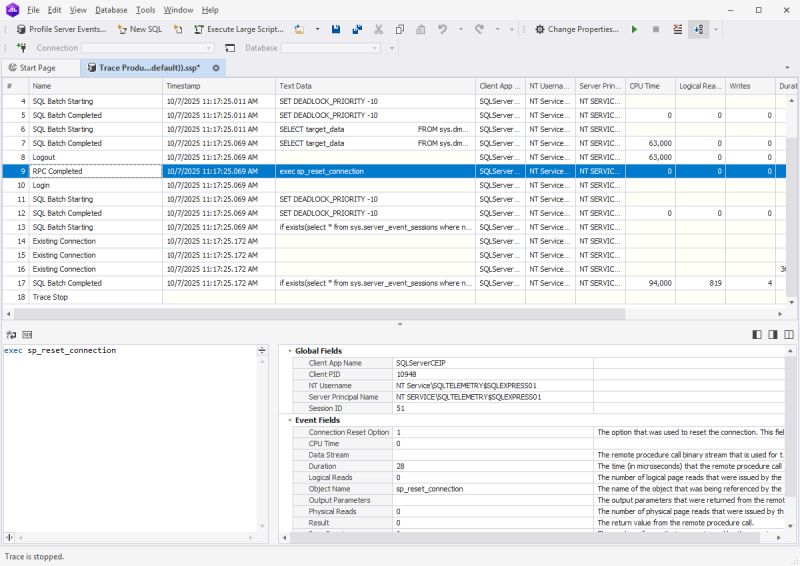Click the second icon above the query text pane
The width and height of the screenshot is (800, 566).
[x=27, y=335]
